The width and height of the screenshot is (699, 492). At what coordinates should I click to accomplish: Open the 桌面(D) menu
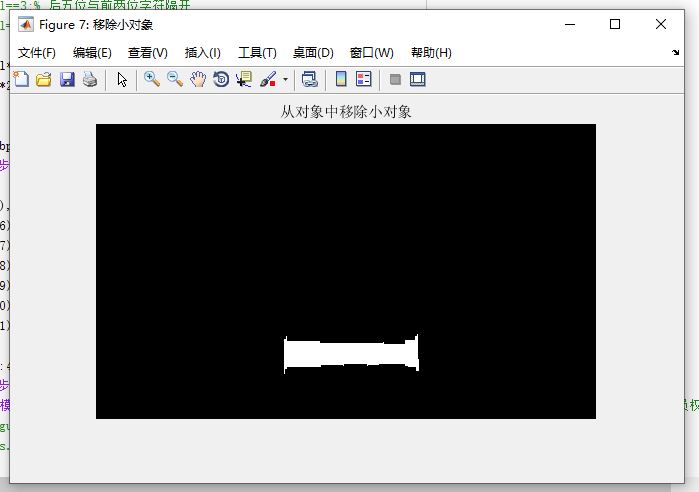(313, 53)
